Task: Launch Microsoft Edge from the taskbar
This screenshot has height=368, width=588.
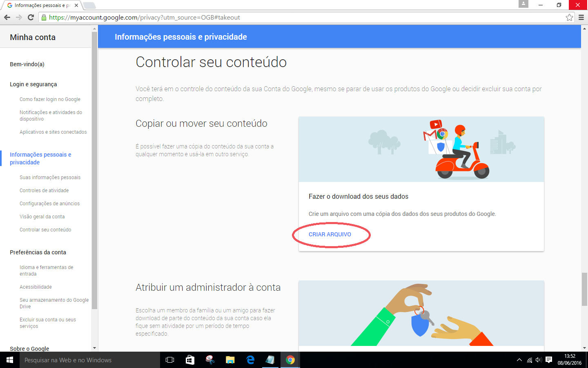Action: [250, 360]
